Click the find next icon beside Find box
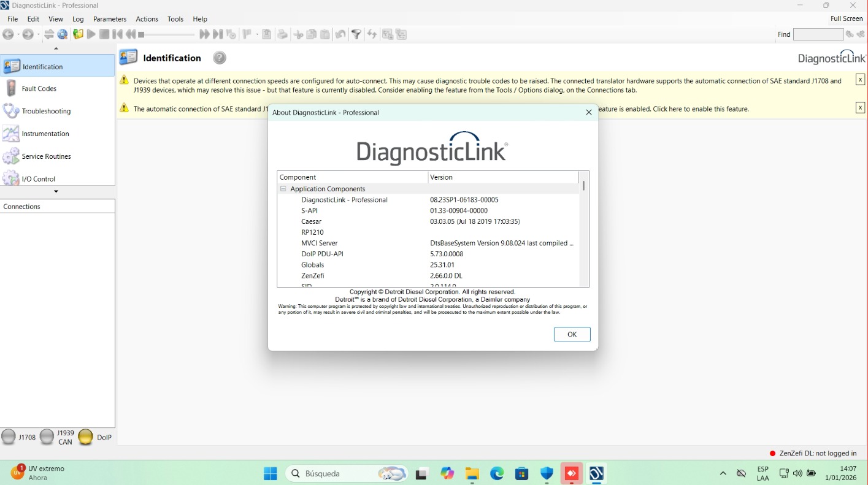 click(859, 34)
